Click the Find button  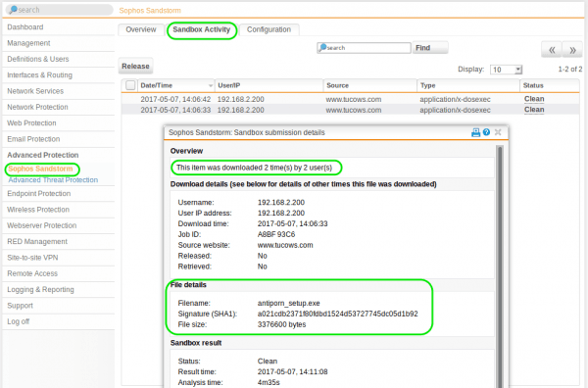[430, 48]
